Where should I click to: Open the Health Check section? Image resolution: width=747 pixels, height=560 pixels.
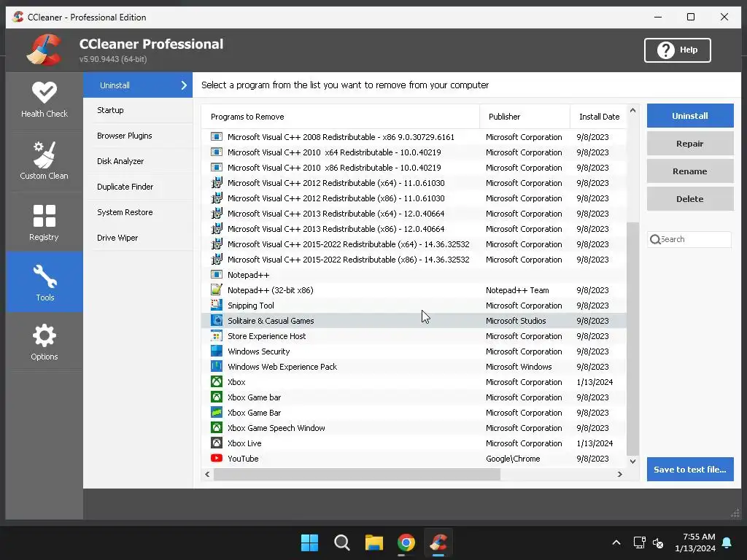pos(44,100)
